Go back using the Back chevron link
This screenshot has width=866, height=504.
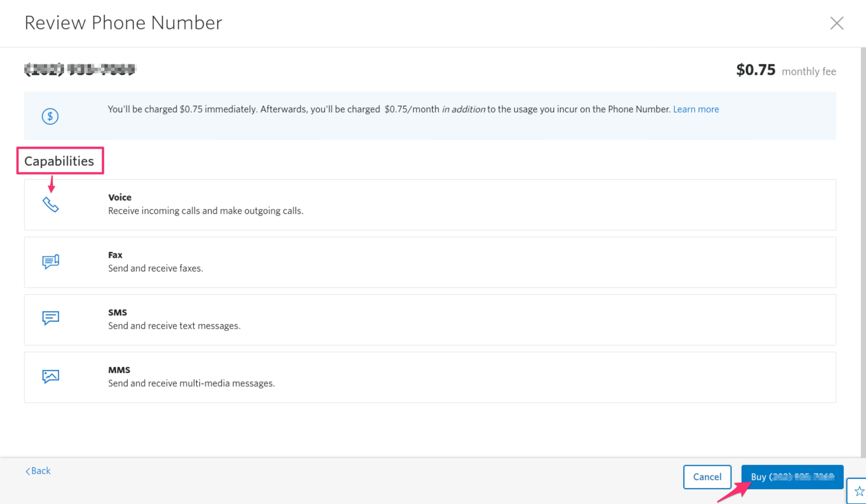(x=38, y=471)
